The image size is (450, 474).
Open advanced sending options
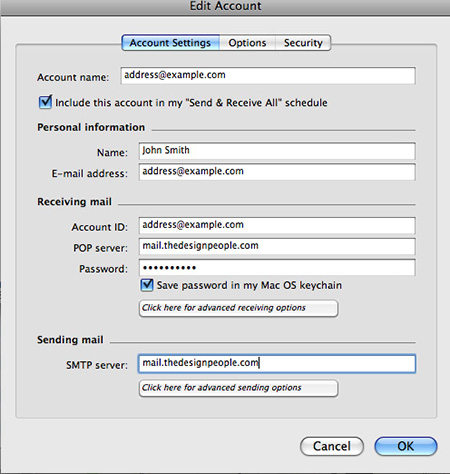point(238,388)
